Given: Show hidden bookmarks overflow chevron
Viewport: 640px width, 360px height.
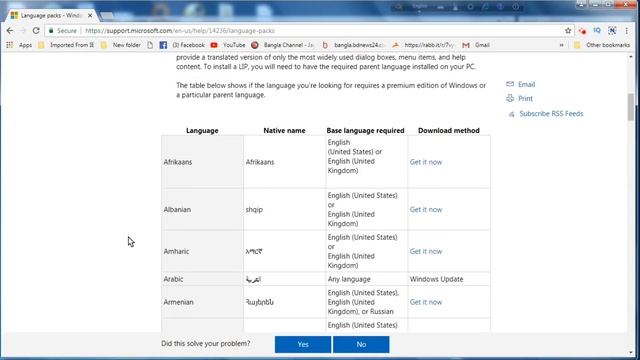Looking at the screenshot, I should [x=562, y=45].
